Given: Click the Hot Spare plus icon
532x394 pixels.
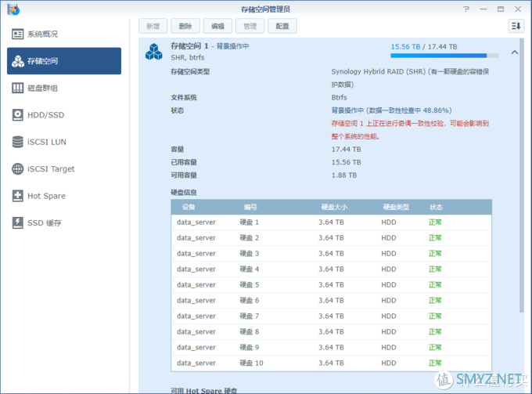Looking at the screenshot, I should [18, 196].
